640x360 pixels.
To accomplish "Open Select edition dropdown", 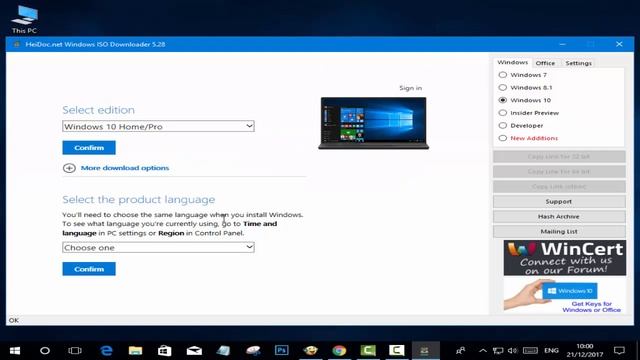I will pyautogui.click(x=158, y=126).
